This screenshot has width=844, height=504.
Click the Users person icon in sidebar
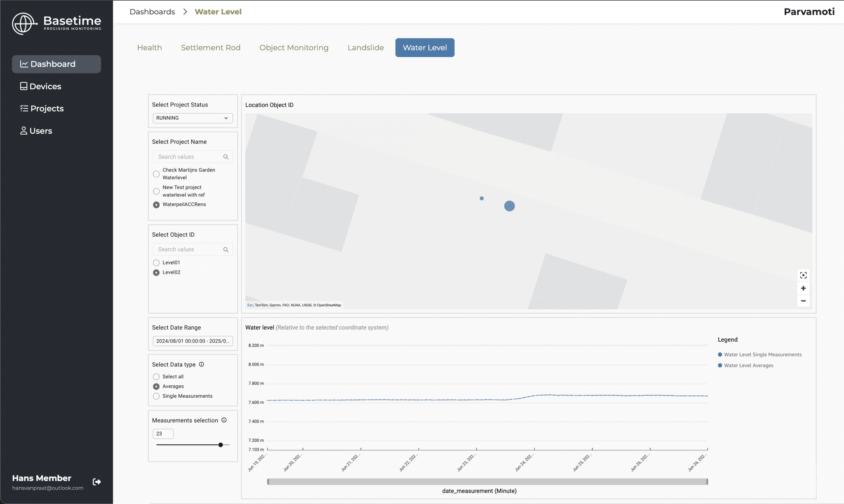pyautogui.click(x=23, y=131)
